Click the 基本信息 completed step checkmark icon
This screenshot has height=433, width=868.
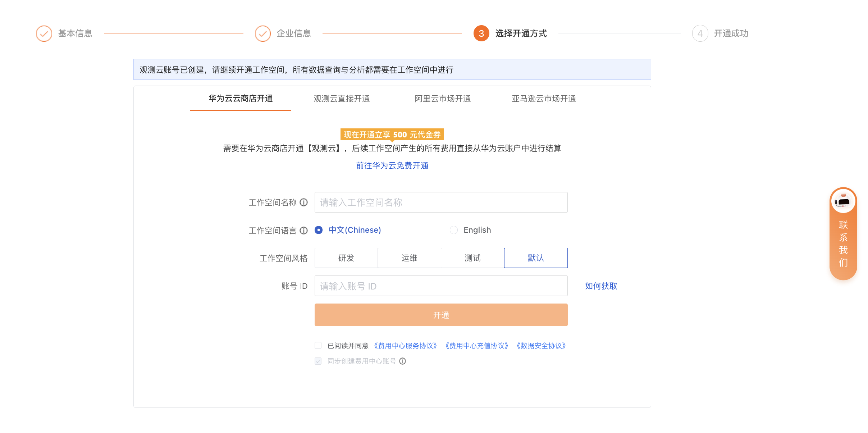click(44, 33)
